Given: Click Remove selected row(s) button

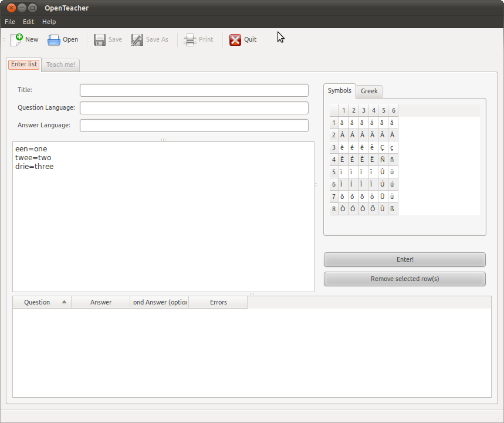Looking at the screenshot, I should 404,279.
